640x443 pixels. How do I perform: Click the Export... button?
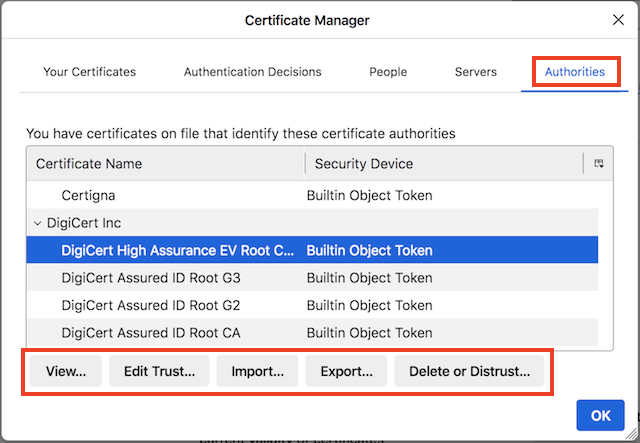347,371
